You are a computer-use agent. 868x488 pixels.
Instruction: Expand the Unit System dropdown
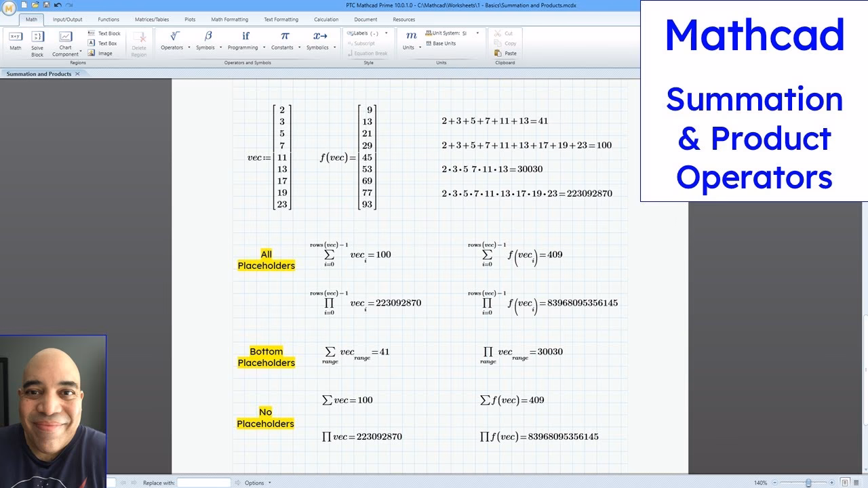tap(477, 32)
